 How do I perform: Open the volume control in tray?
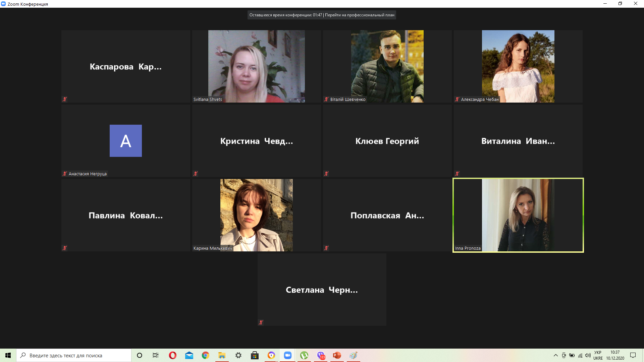pyautogui.click(x=588, y=355)
